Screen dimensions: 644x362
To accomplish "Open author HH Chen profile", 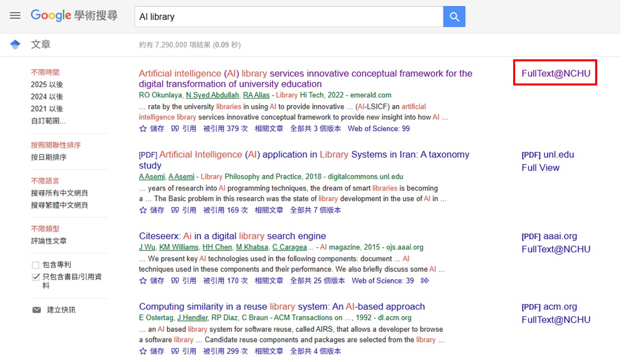I will tap(217, 247).
